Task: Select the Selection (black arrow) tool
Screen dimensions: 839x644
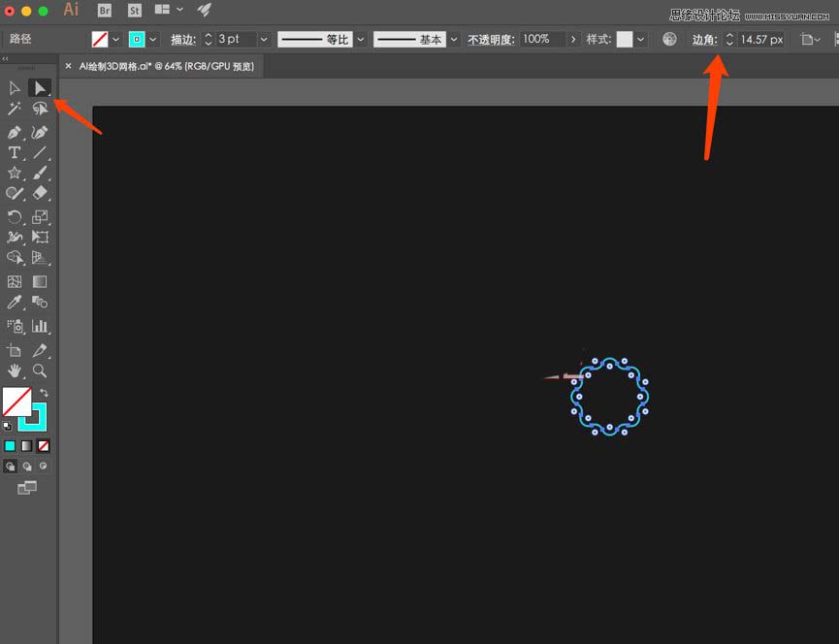Action: coord(15,88)
